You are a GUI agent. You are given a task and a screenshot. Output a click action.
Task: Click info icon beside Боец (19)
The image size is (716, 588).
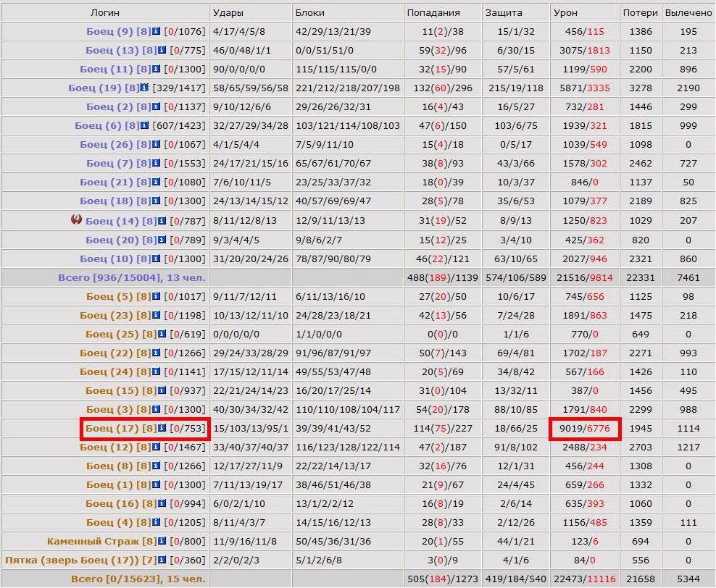[x=144, y=87]
